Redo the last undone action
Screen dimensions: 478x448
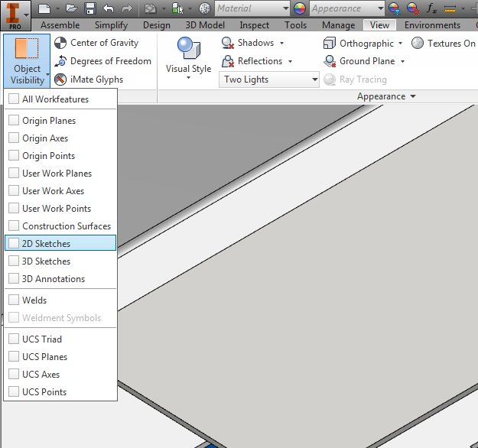pyautogui.click(x=127, y=8)
